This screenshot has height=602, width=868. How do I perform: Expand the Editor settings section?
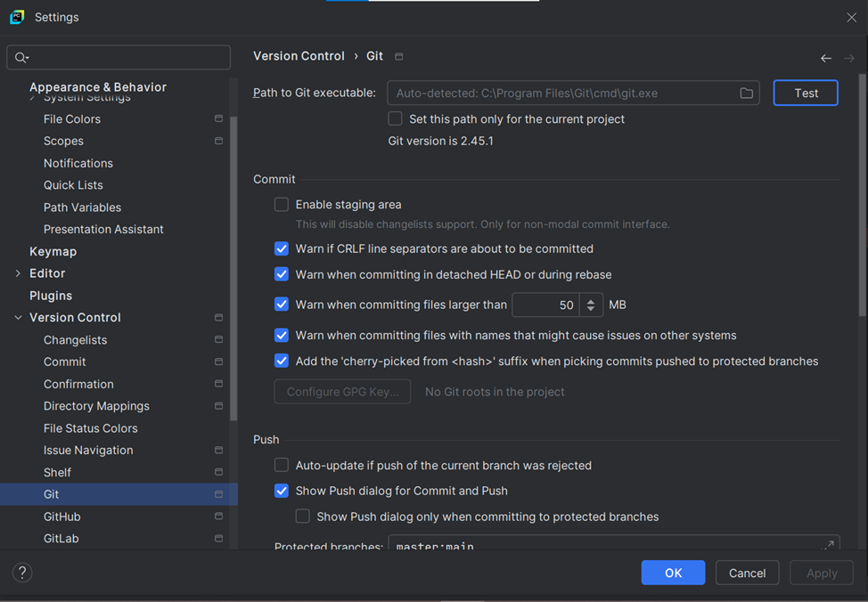coord(18,273)
